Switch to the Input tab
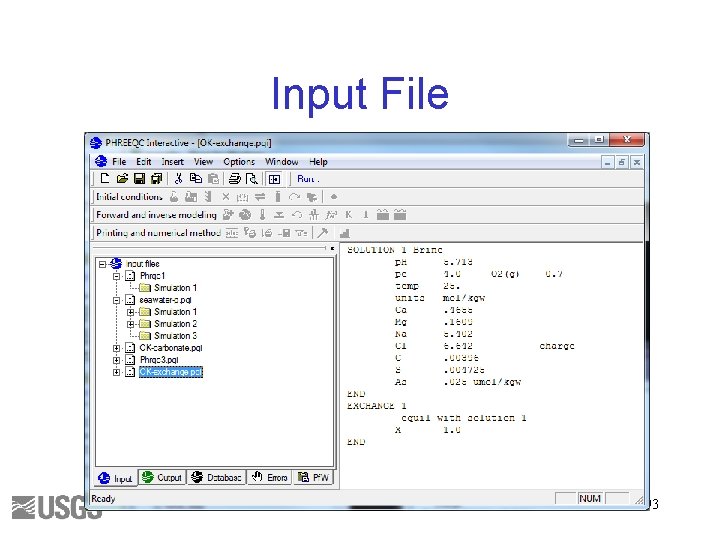Image resolution: width=720 pixels, height=540 pixels. [116, 478]
